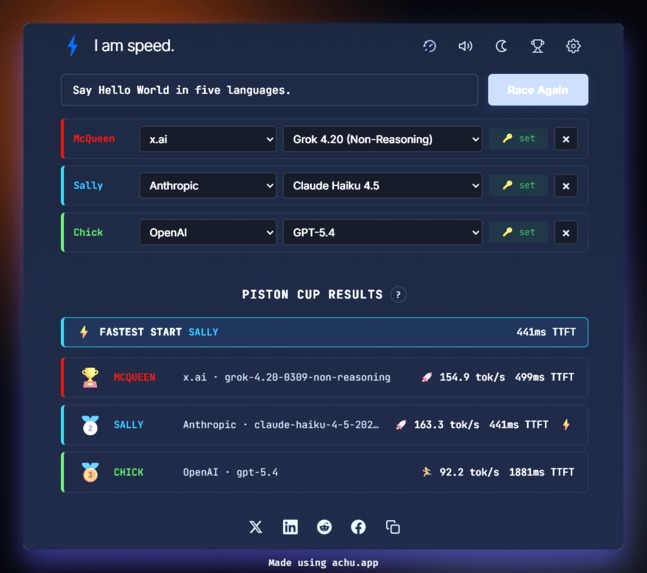Toggle sound with the speaker icon
647x573 pixels.
coord(465,46)
